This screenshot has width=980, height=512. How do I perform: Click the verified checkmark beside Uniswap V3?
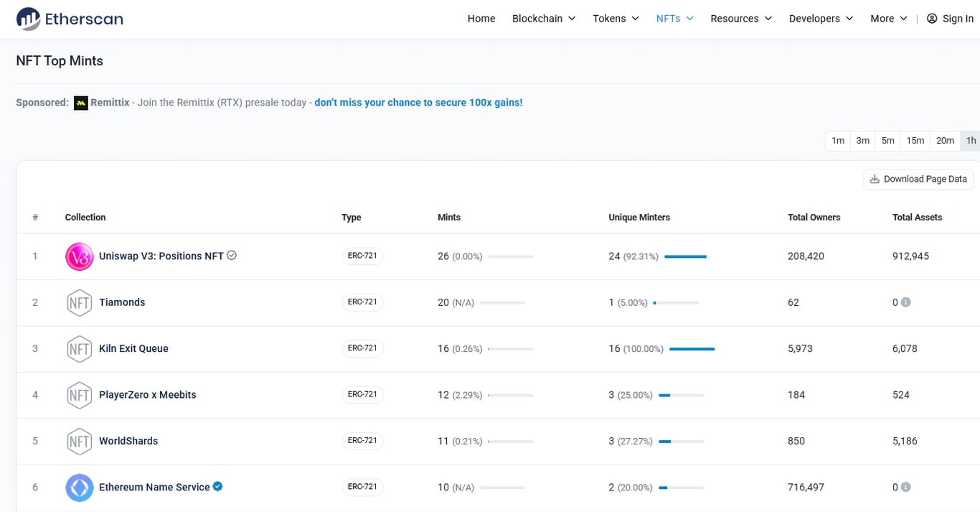[232, 255]
